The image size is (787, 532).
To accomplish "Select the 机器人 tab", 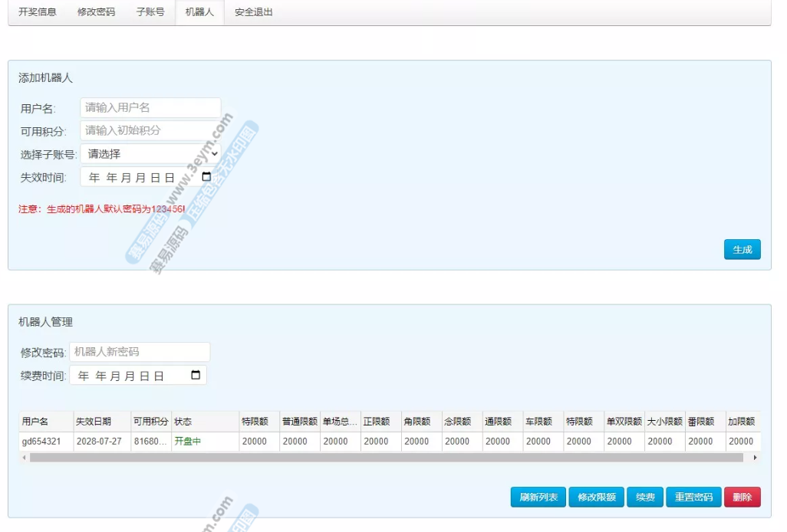I will [199, 12].
